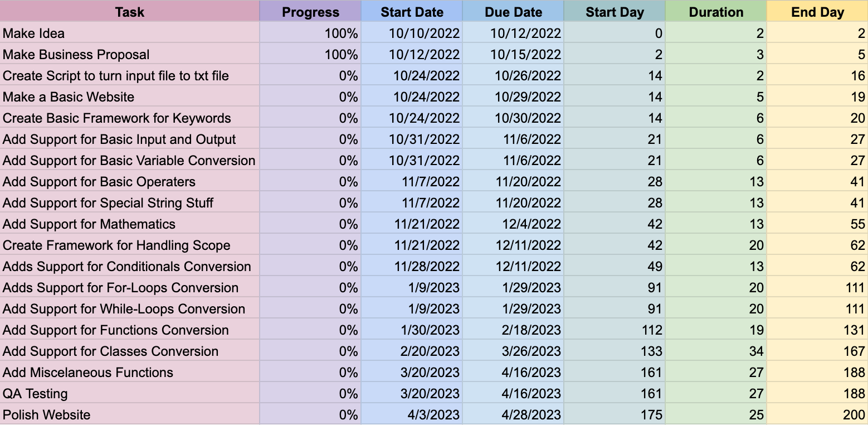The height and width of the screenshot is (425, 868).
Task: Select the QA Testing task cell
Action: click(x=130, y=394)
